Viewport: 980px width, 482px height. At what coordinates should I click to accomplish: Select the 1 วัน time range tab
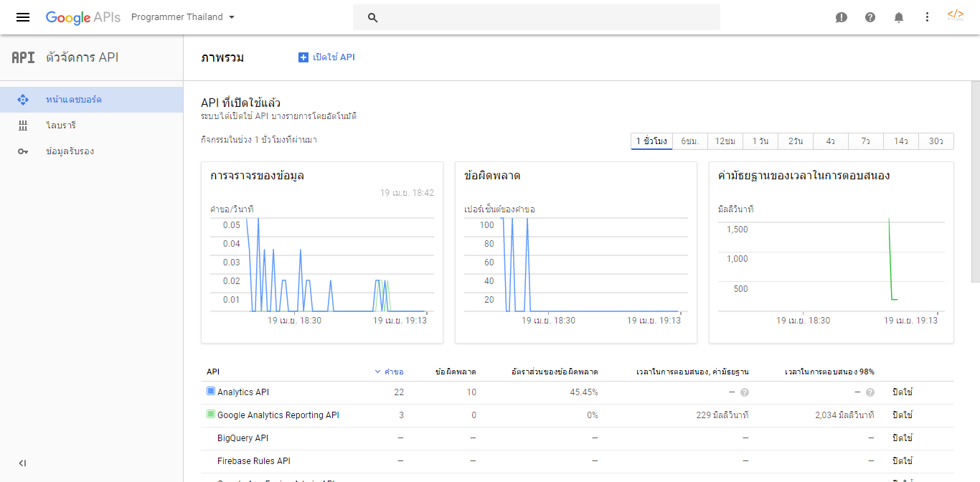[760, 141]
